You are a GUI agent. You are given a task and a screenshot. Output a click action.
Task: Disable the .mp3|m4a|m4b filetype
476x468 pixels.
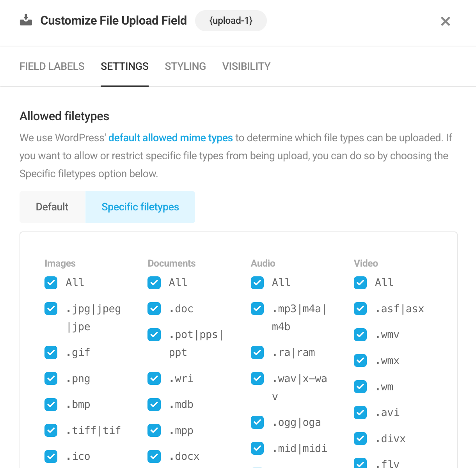pos(258,309)
